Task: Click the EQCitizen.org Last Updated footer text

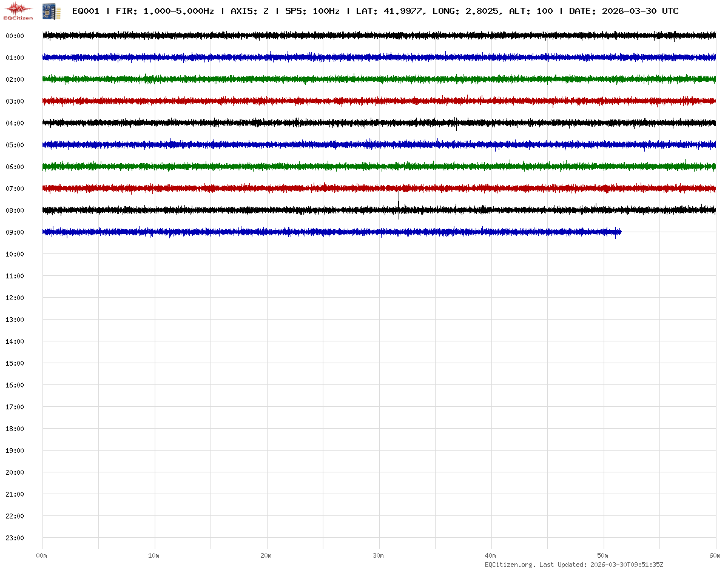Action: click(x=573, y=565)
